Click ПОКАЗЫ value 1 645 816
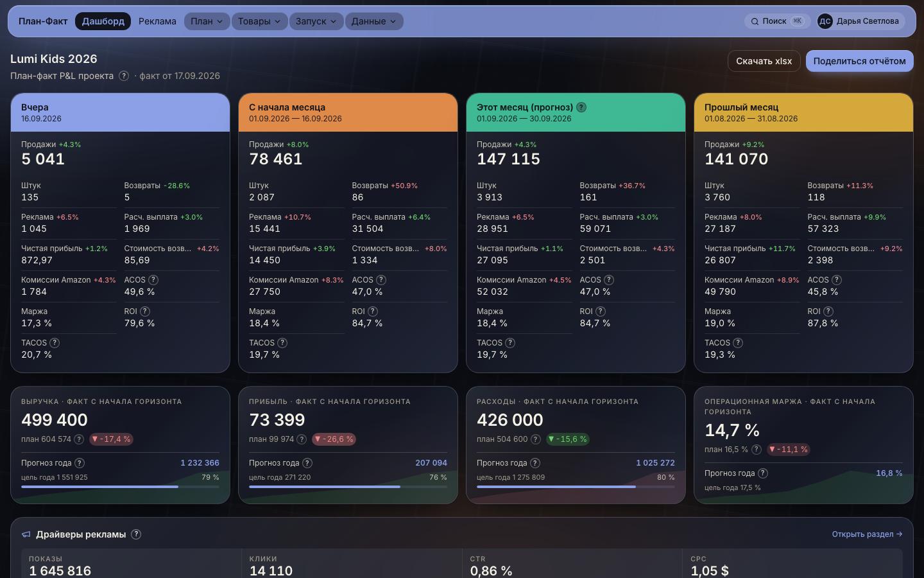The width and height of the screenshot is (924, 578). tap(60, 570)
